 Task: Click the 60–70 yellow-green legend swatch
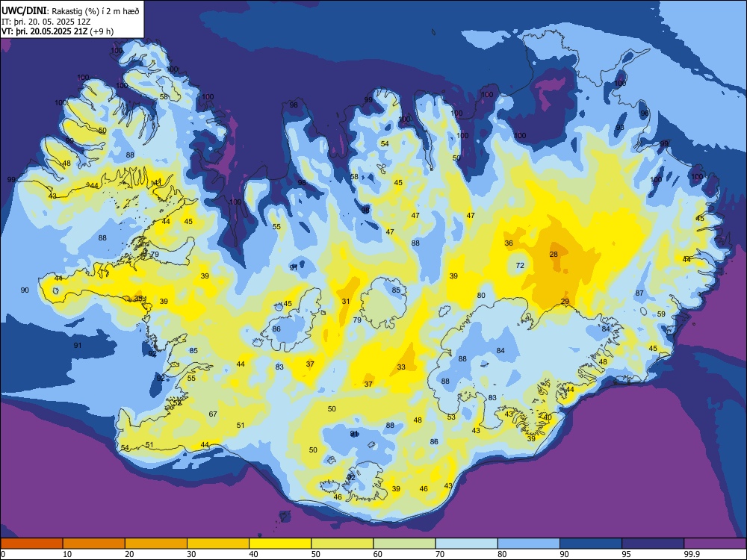[x=404, y=544]
